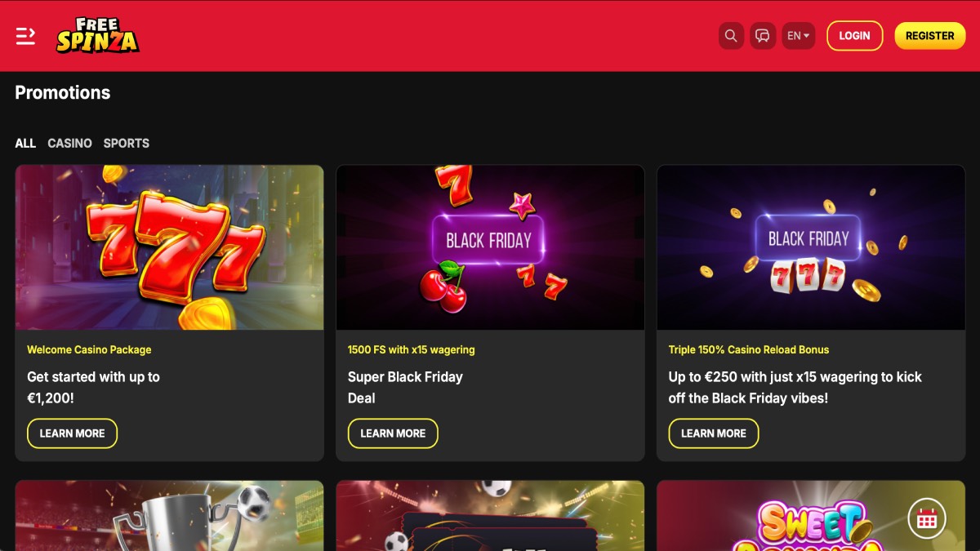Click the yellow REGISTER button

pyautogui.click(x=929, y=36)
